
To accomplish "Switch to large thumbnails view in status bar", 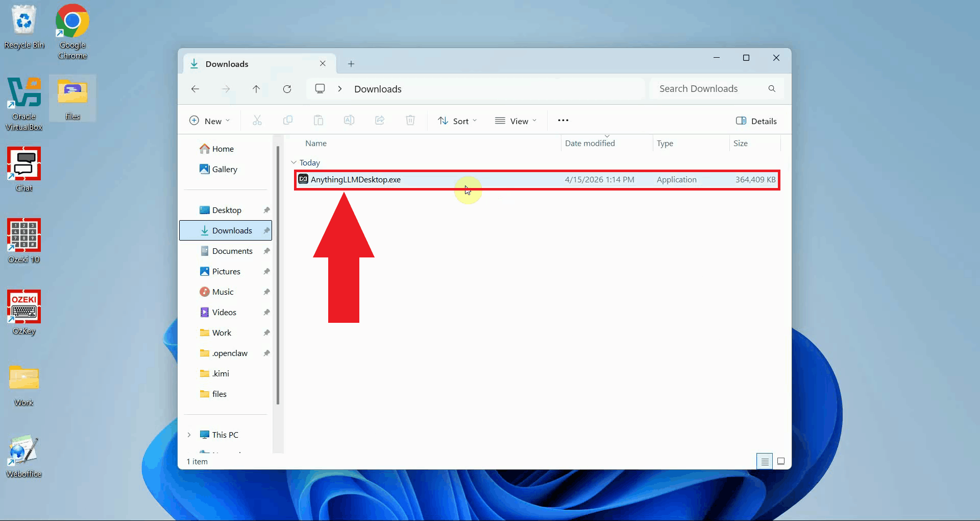I will coord(781,461).
